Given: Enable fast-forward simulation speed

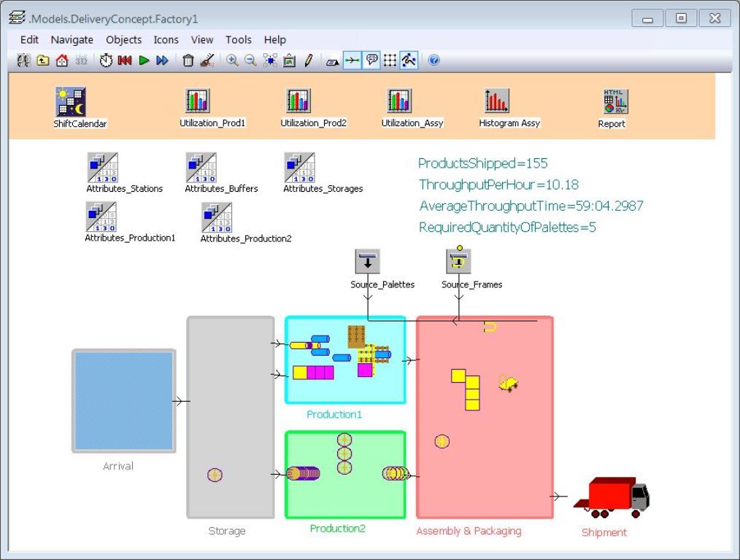Looking at the screenshot, I should click(162, 61).
